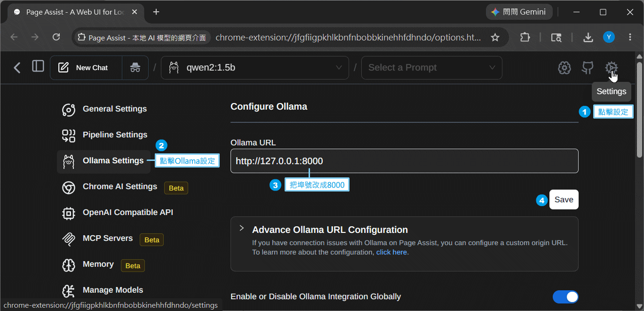Click the Ollama llama icon in sidebar
Image resolution: width=644 pixels, height=311 pixels.
[x=69, y=161]
